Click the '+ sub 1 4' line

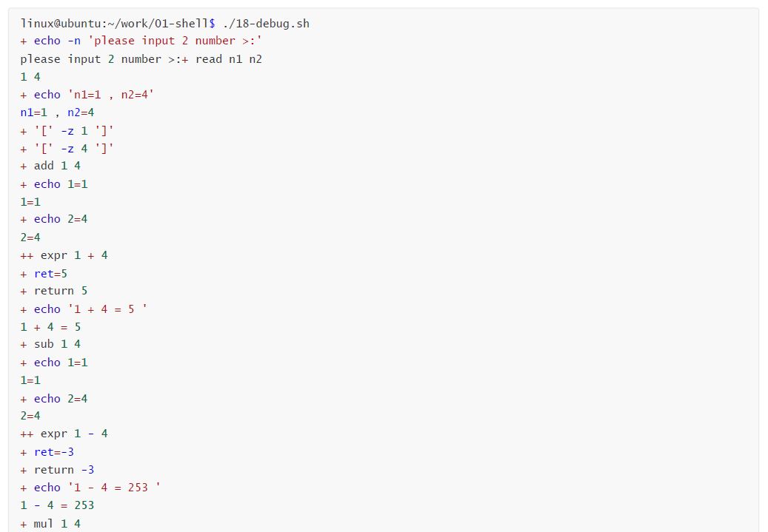(x=50, y=345)
